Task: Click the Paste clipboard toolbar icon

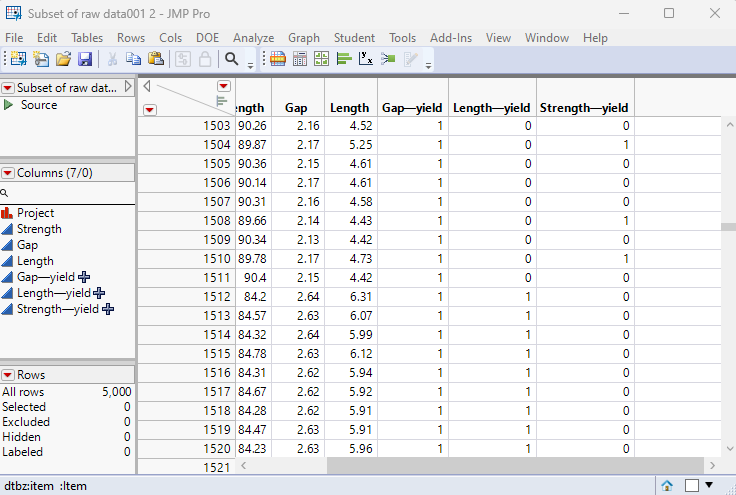Action: [156, 60]
